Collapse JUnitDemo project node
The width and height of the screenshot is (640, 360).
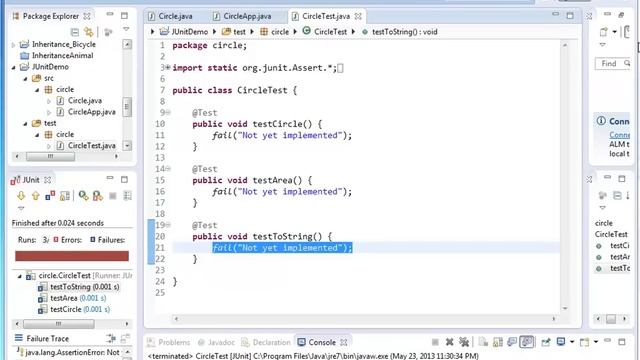[13, 67]
